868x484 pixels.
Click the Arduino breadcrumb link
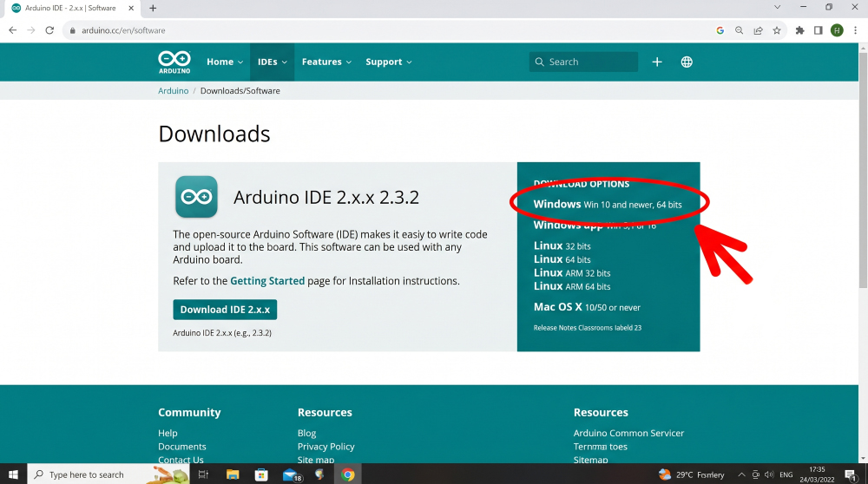174,91
